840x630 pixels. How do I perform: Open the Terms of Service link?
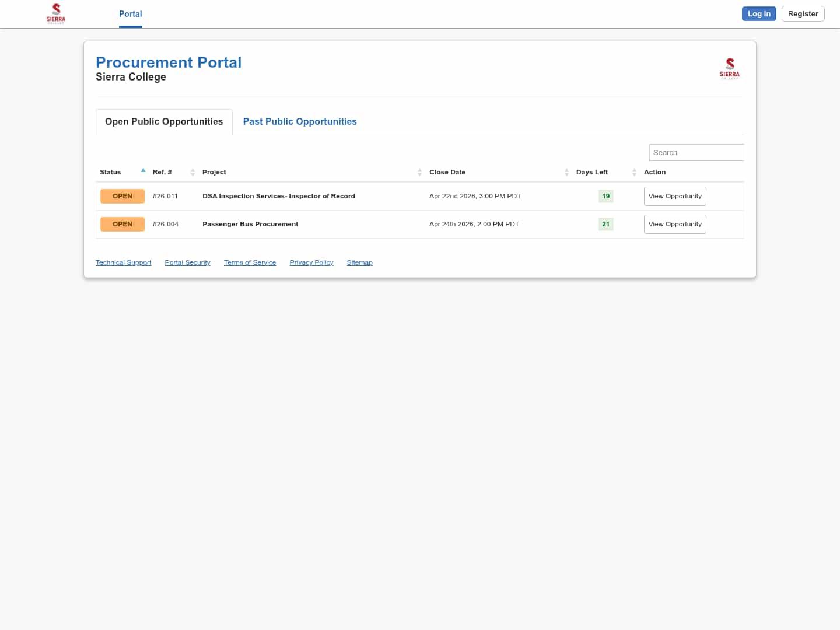click(250, 263)
